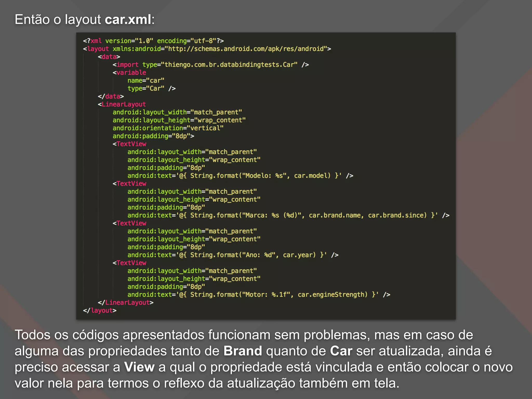Click the closing </LinearLayout> tag
This screenshot has height=399, width=532.
(x=125, y=303)
